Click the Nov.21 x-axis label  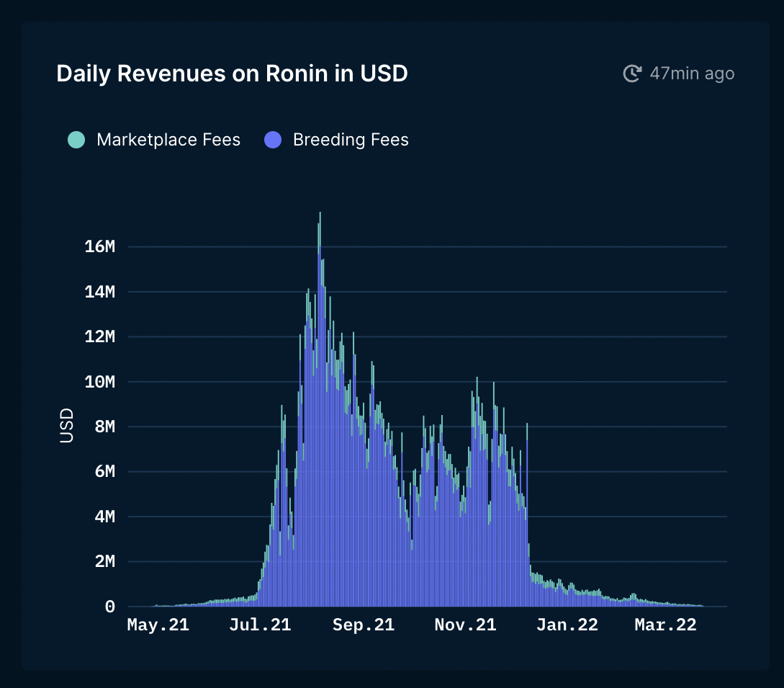pos(466,625)
